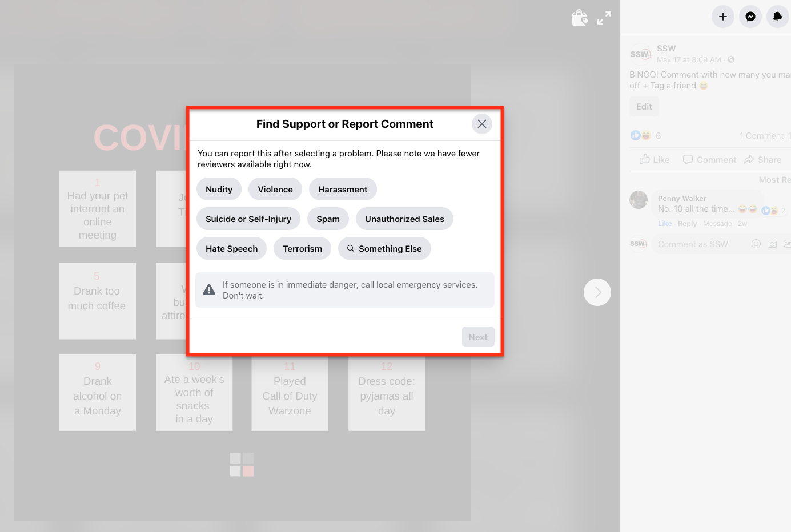Screen dimensions: 791x532
Task: Open the Something Else search option
Action: pos(384,249)
